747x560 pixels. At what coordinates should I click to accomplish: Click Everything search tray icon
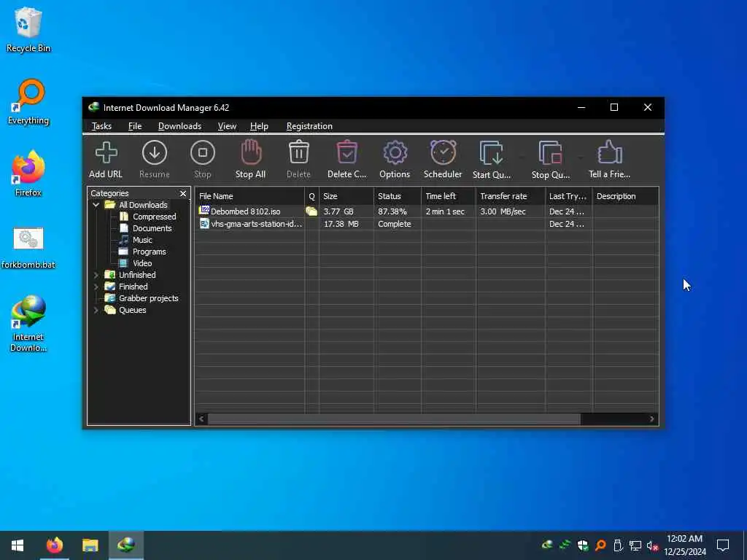click(x=600, y=545)
